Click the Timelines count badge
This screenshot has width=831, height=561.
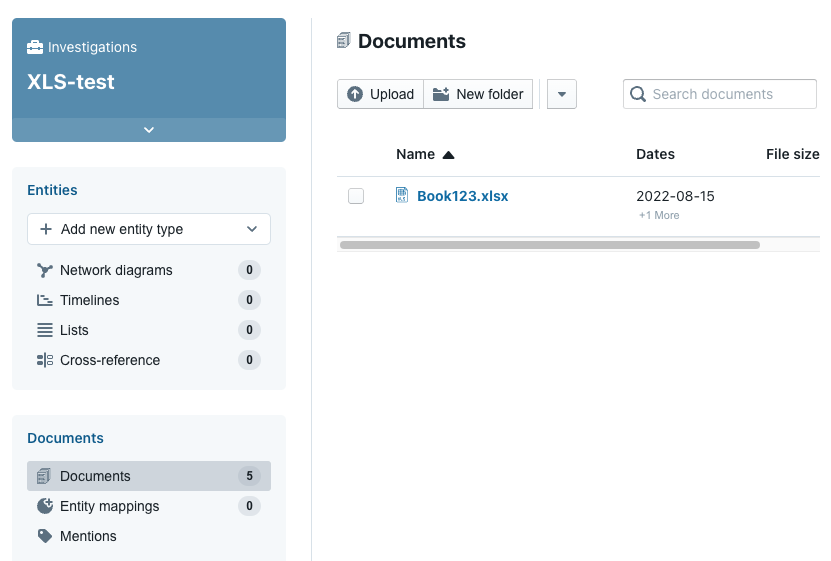(249, 300)
